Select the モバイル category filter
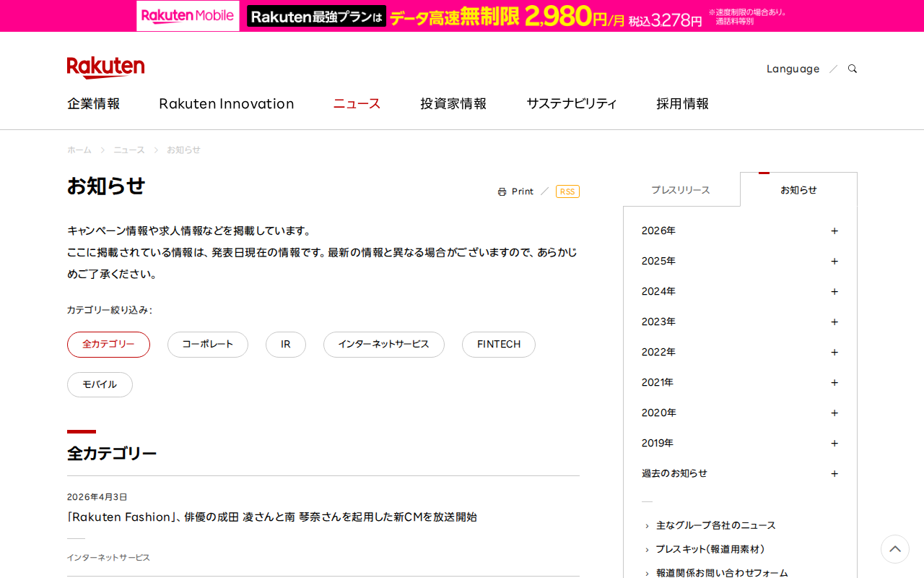 100,384
